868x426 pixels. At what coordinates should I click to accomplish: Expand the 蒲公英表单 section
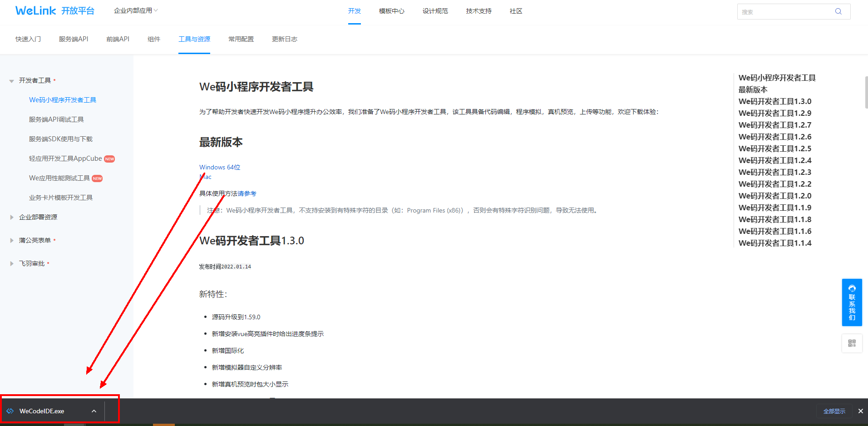[x=12, y=240]
